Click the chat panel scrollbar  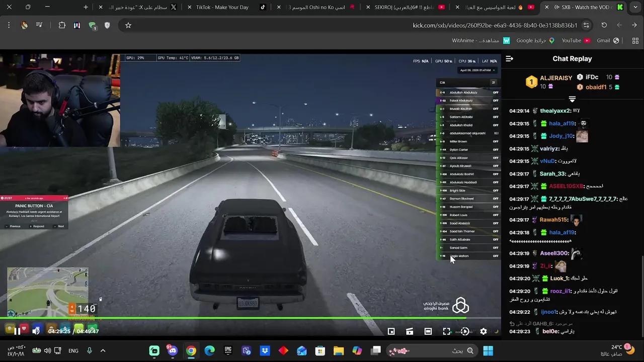pyautogui.click(x=641, y=297)
